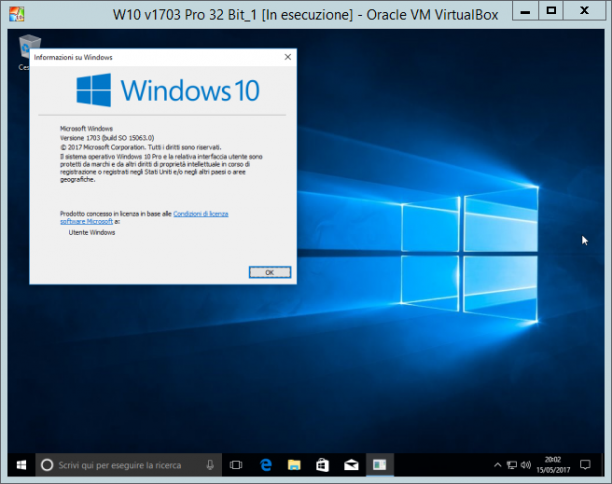Open the Condizioni di licenza link

201,214
